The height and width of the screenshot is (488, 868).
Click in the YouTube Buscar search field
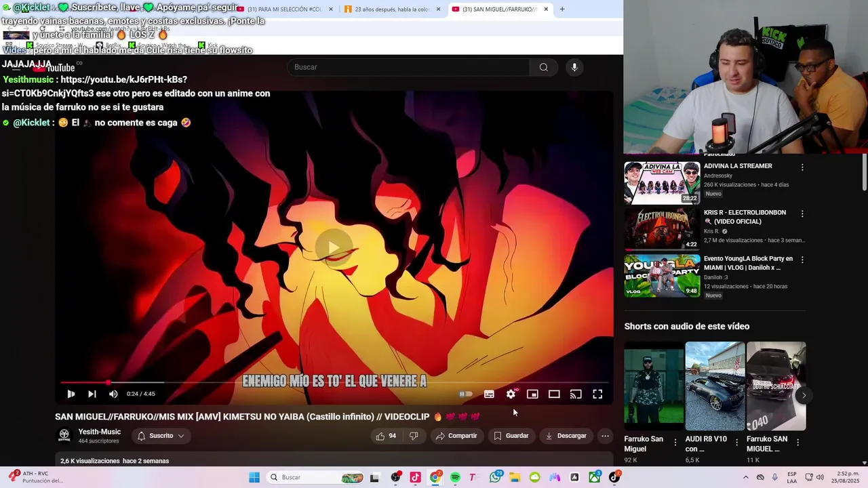tap(409, 67)
